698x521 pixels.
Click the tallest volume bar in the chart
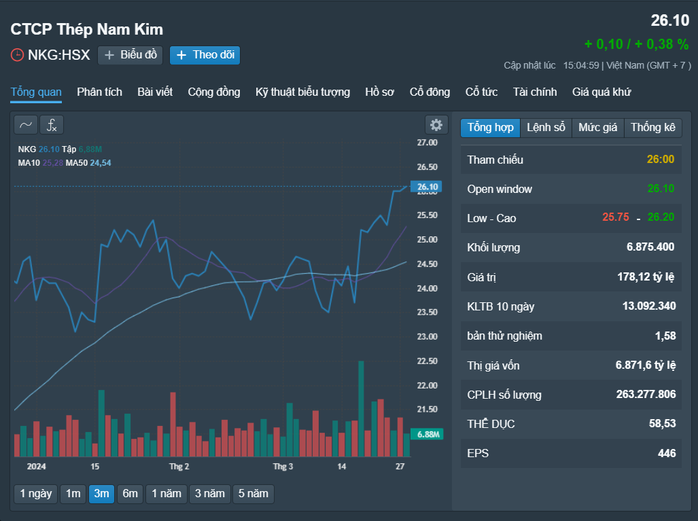point(361,409)
